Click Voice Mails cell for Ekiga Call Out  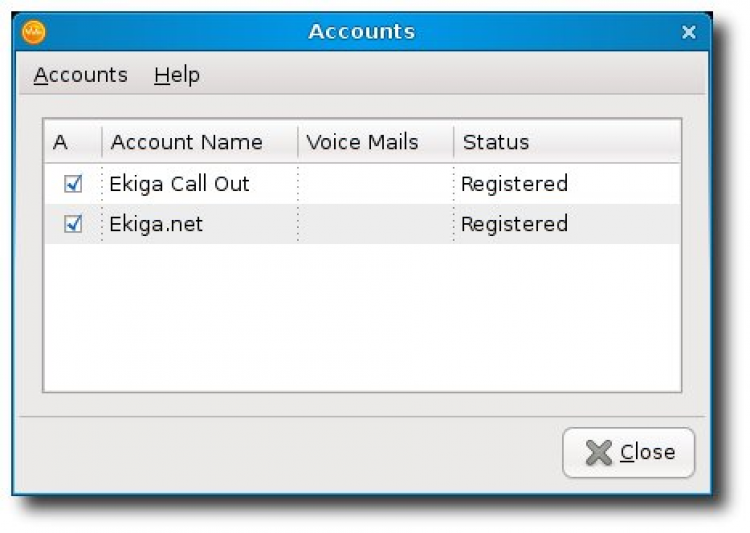(375, 184)
